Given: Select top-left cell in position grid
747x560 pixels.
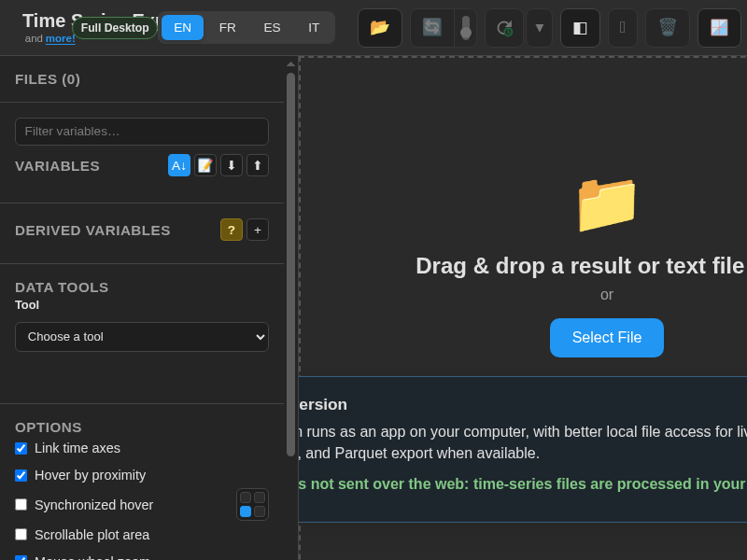Looking at the screenshot, I should (246, 497).
